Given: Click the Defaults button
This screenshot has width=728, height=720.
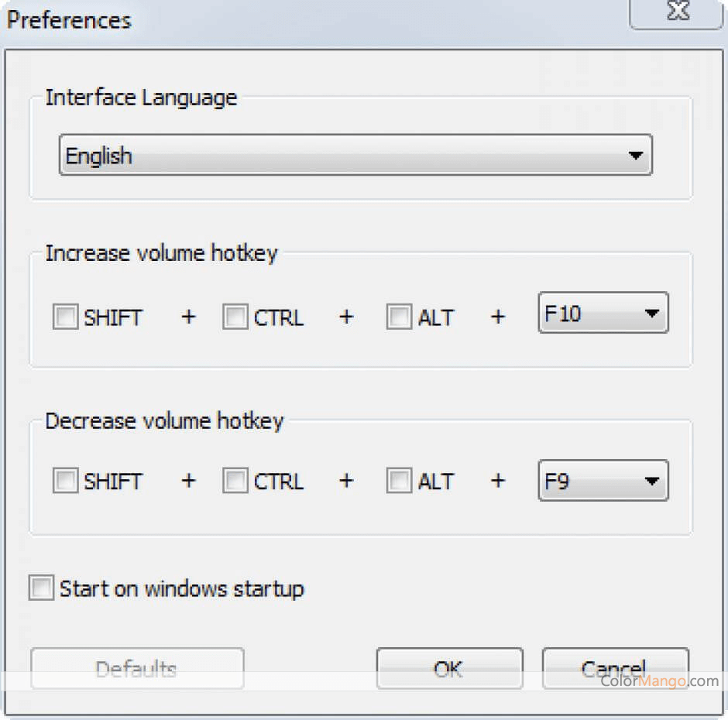Looking at the screenshot, I should pyautogui.click(x=136, y=668).
